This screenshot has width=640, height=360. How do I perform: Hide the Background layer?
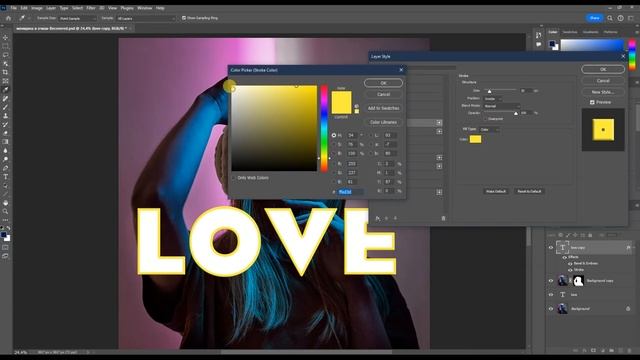point(551,309)
